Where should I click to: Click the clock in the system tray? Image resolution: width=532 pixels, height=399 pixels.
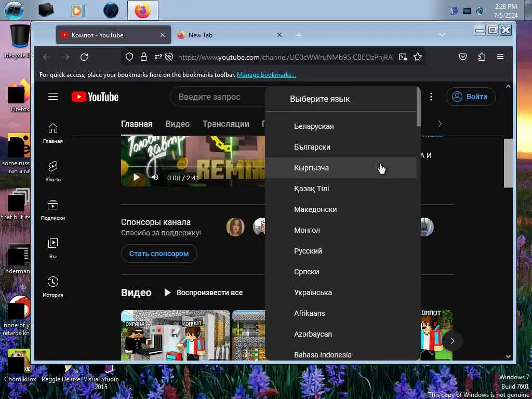coord(506,11)
